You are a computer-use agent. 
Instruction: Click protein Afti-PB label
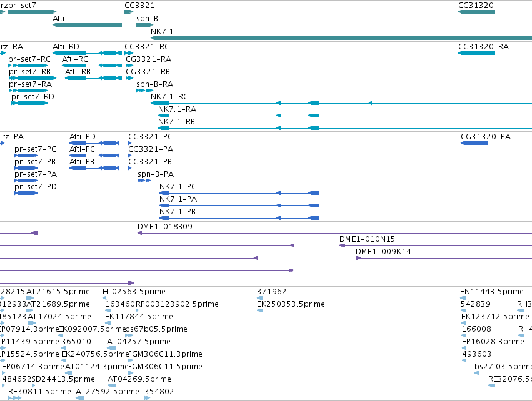click(82, 162)
